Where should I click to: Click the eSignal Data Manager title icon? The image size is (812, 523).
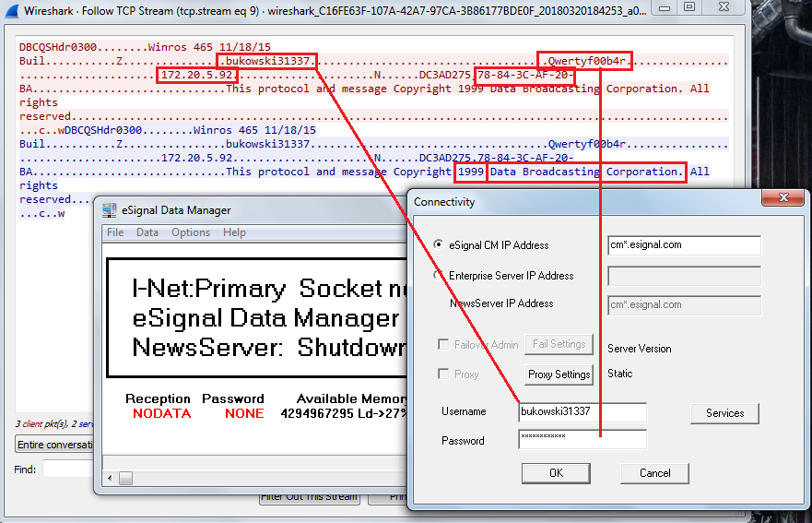(x=110, y=210)
